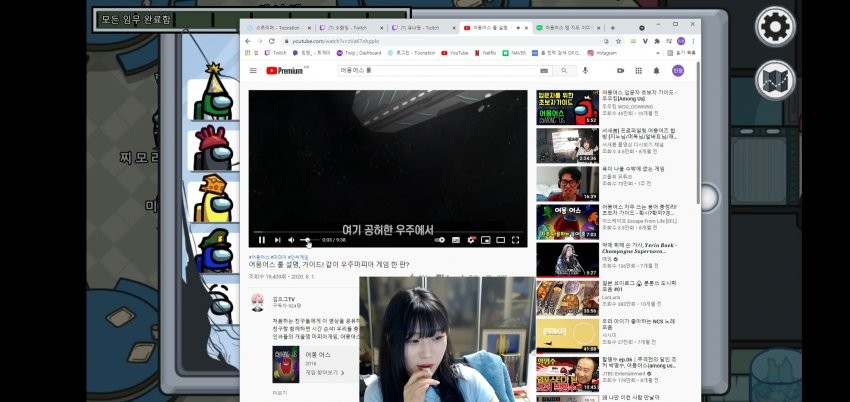The height and width of the screenshot is (402, 850).
Task: Adjust the YouTube volume slider
Action: click(308, 240)
